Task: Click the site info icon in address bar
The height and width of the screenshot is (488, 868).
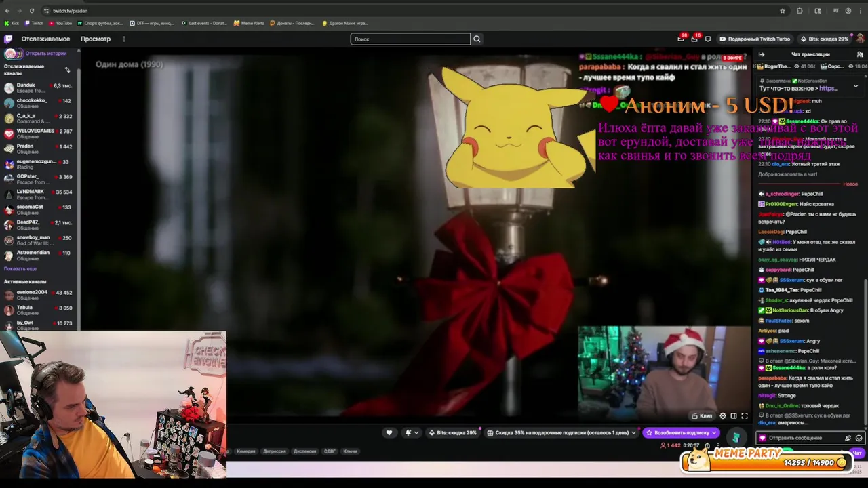Action: [46, 11]
